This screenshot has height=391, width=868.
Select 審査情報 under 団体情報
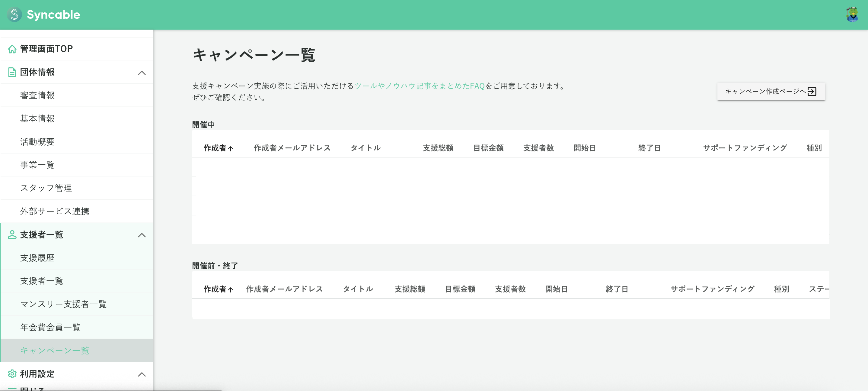(37, 95)
